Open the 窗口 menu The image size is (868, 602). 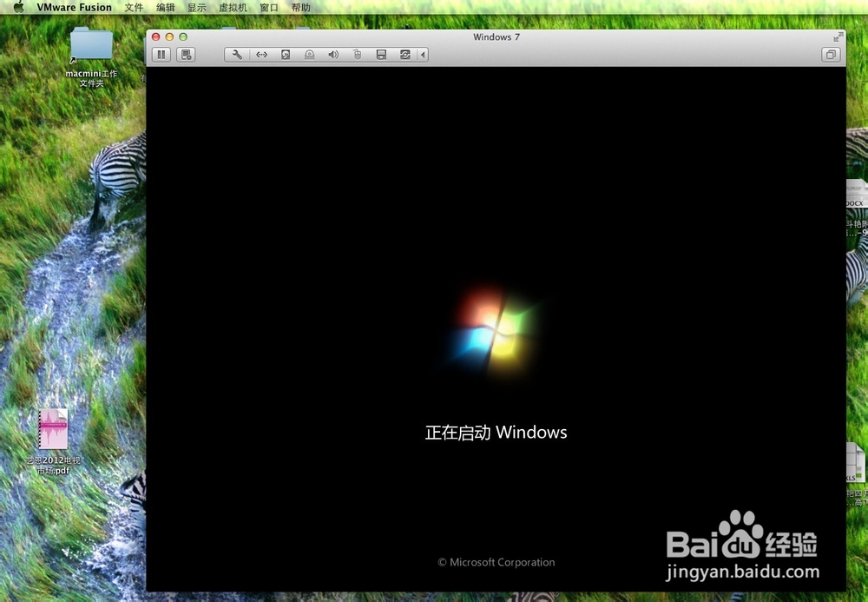click(x=269, y=7)
